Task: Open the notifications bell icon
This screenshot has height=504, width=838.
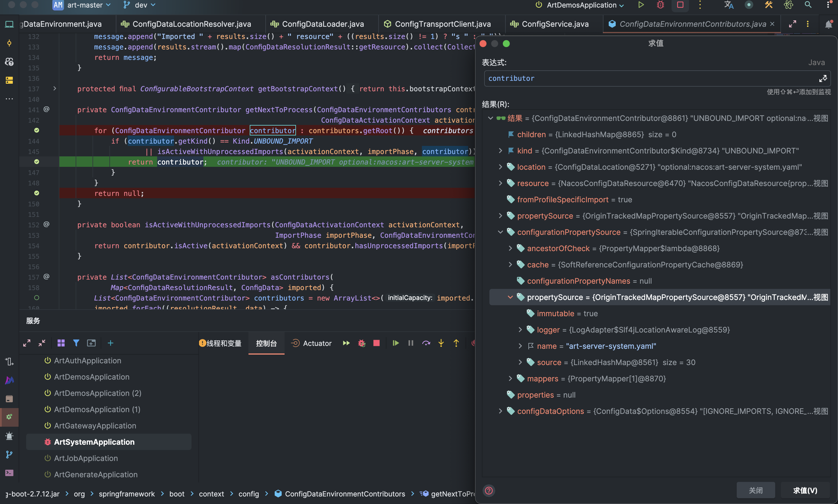Action: [828, 24]
